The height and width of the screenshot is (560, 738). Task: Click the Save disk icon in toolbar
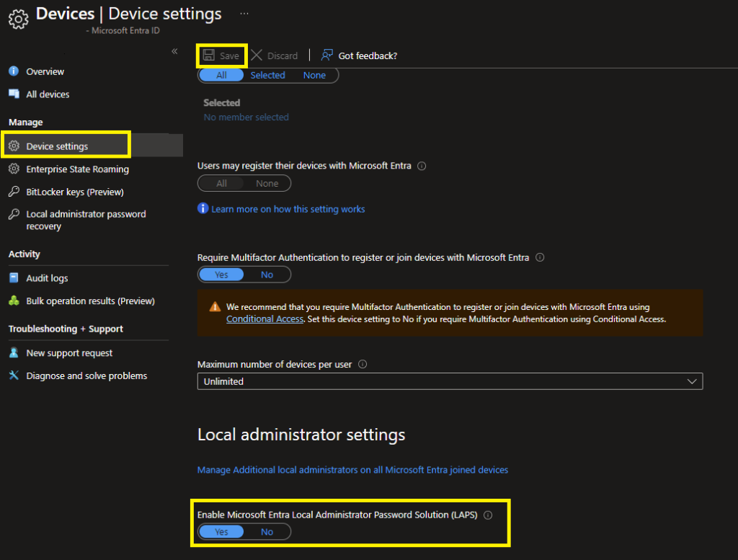[208, 55]
